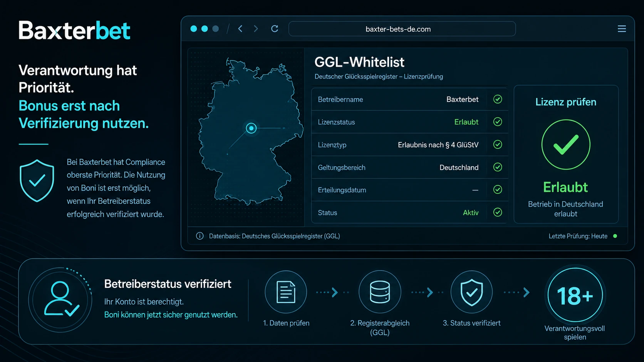Reload the page with the refresh icon
The height and width of the screenshot is (362, 644).
click(x=275, y=29)
